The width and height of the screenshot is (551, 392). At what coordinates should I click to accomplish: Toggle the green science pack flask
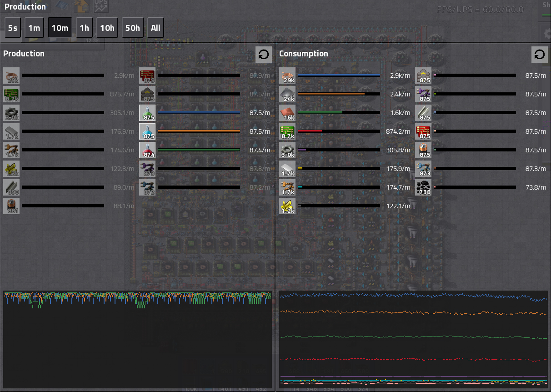tap(147, 113)
